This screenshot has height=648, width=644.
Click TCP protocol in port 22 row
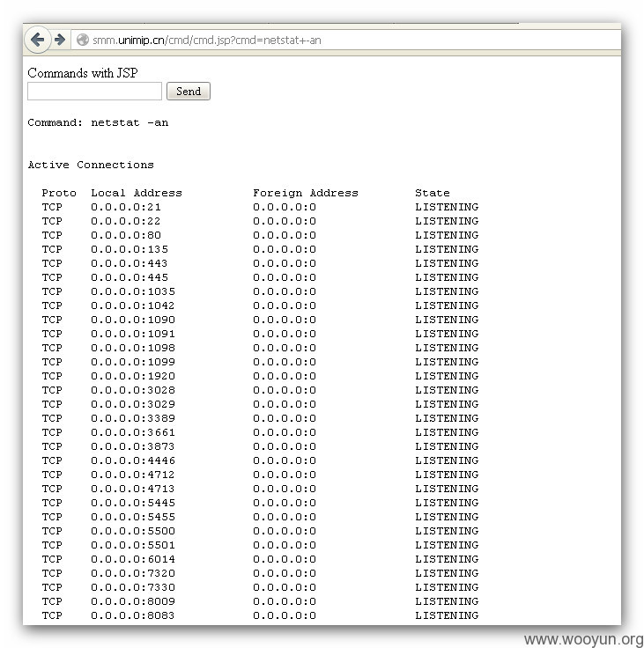(x=52, y=221)
